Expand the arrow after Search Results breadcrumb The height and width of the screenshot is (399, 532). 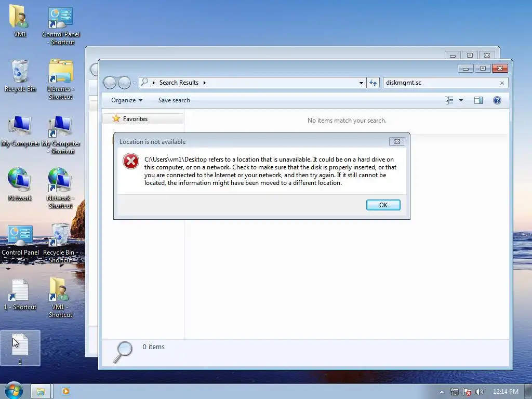(x=205, y=83)
